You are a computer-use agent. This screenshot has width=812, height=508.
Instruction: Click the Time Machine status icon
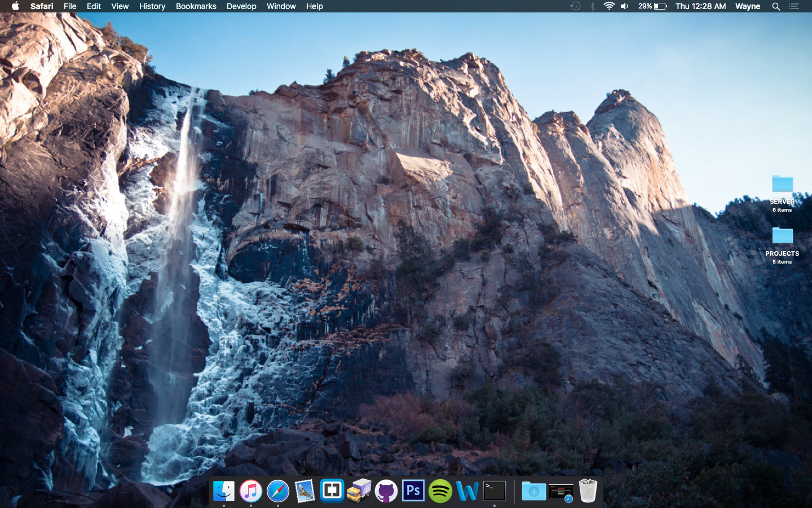pyautogui.click(x=575, y=6)
